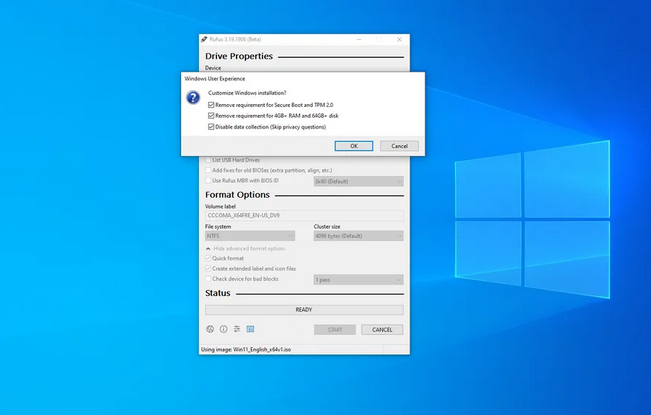
Task: Toggle Remove requirement for 4GB+ RAM checkbox
Action: tap(211, 115)
